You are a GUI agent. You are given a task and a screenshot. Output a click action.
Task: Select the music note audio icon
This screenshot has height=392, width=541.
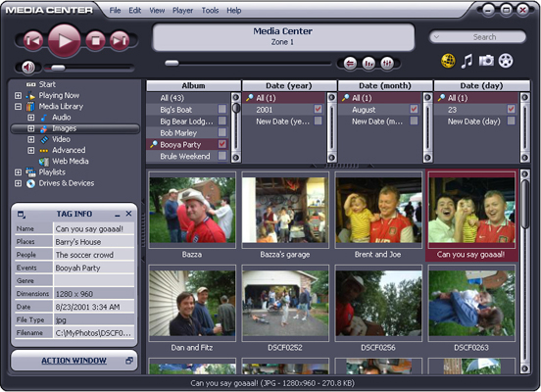point(467,61)
